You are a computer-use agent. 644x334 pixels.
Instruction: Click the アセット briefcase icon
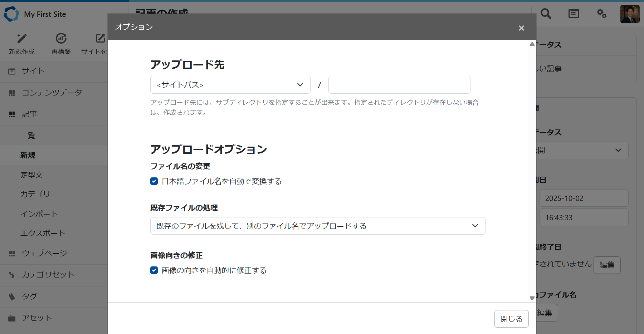tap(12, 318)
